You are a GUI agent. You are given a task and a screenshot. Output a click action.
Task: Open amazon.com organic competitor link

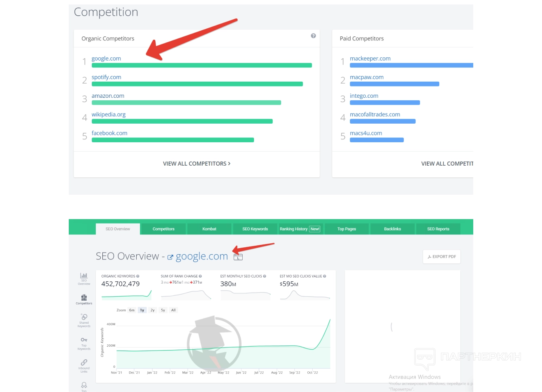pos(108,96)
